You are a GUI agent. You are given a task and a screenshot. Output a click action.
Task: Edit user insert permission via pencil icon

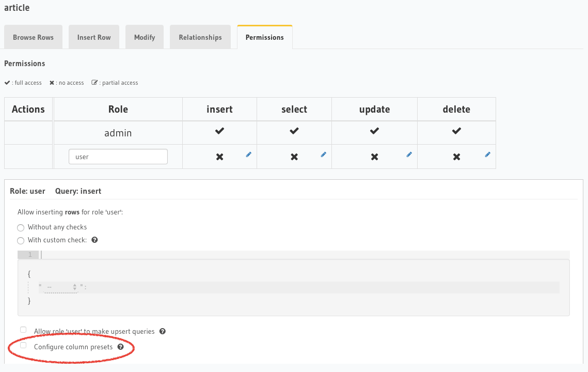(248, 154)
